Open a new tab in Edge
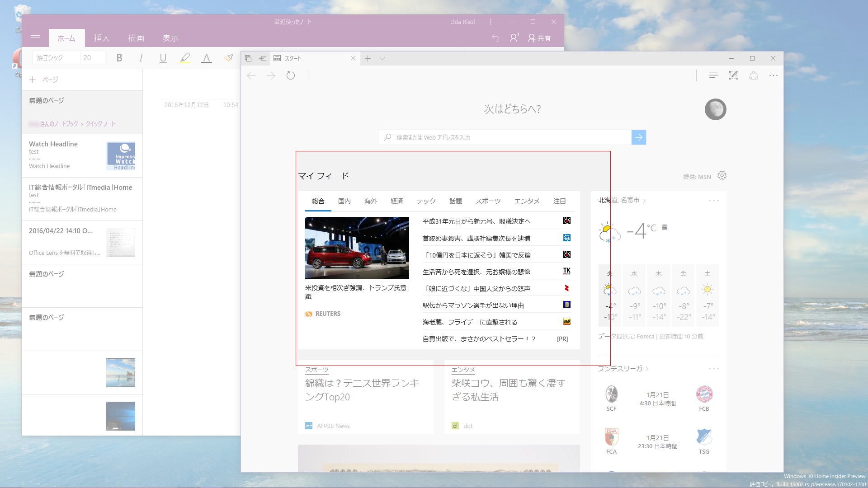 pos(368,58)
